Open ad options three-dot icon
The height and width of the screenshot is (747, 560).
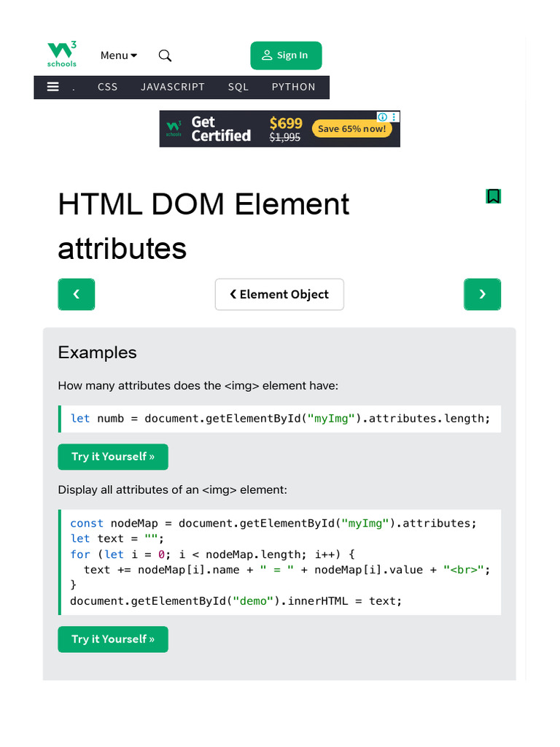click(394, 117)
